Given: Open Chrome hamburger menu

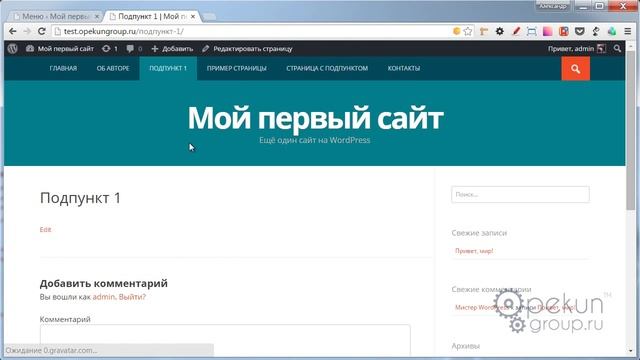Looking at the screenshot, I should (x=628, y=31).
